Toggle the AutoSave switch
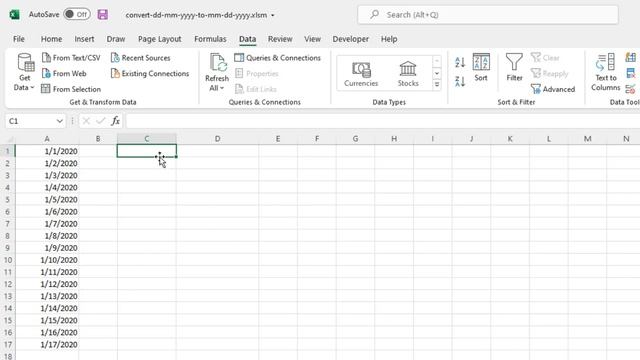 pos(77,14)
